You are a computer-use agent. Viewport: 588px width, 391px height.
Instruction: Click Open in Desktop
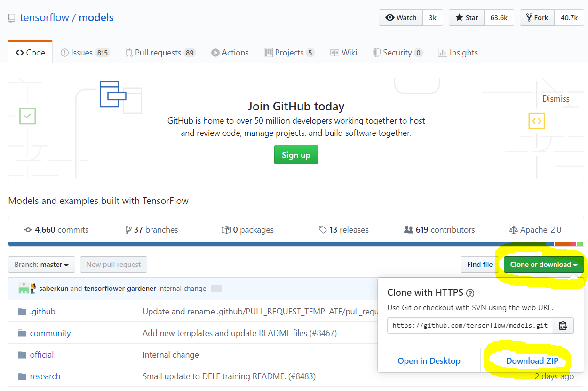429,361
